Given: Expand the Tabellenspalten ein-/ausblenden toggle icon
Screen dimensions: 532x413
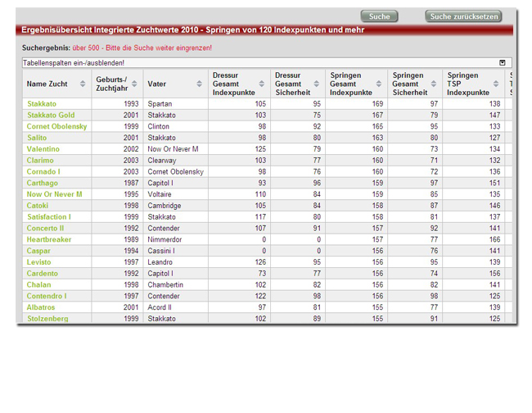Looking at the screenshot, I should tap(503, 62).
